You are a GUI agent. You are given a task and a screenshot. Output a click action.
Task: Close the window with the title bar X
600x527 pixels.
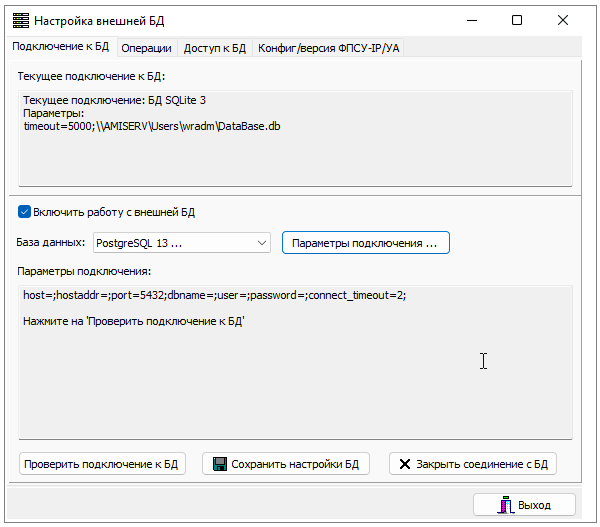(x=563, y=20)
